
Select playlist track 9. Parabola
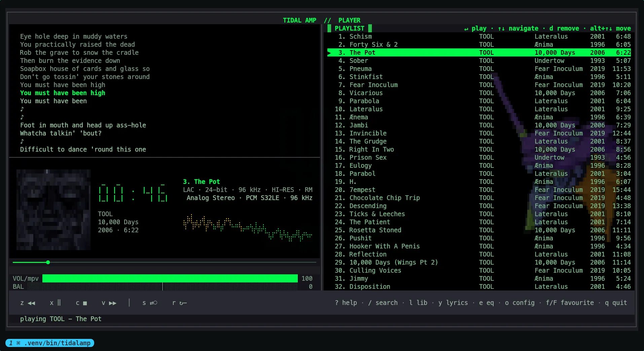tap(479, 101)
